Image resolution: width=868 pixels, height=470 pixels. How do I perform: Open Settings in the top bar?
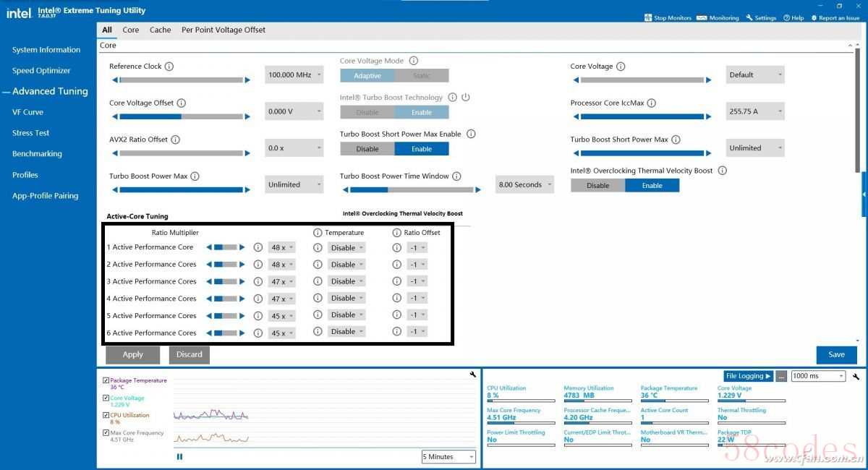click(x=761, y=18)
